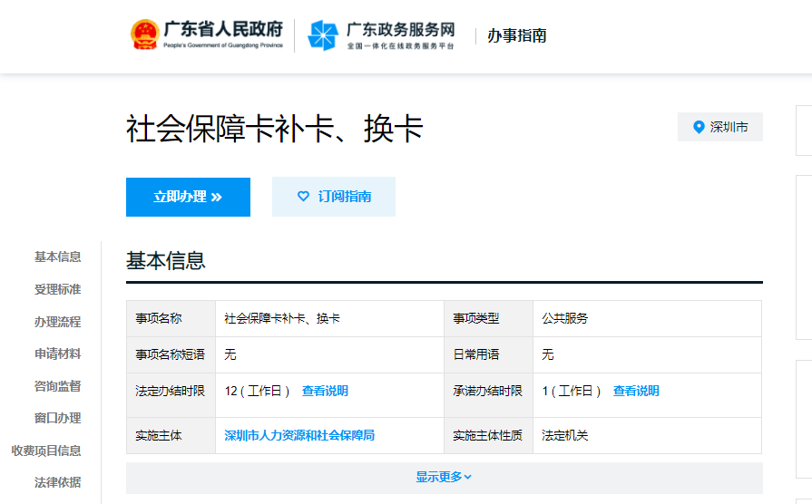Open 查看说明 for 承诺办结时限

point(636,392)
